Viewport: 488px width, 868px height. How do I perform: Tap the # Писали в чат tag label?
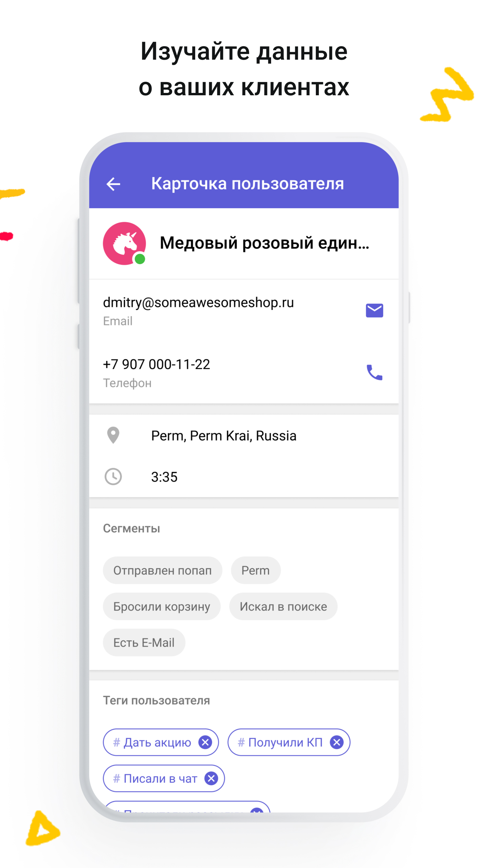point(155,779)
